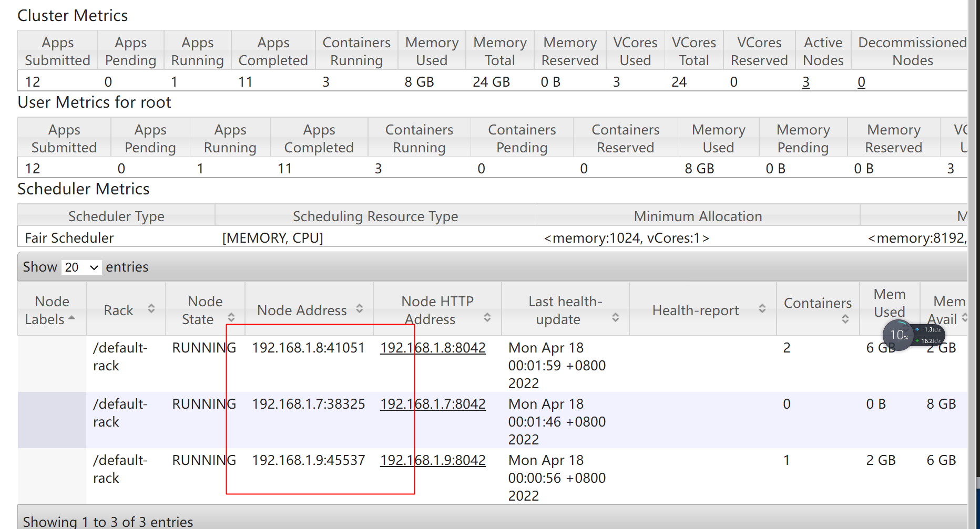Click the Scheduler Type column header
This screenshot has width=980, height=529.
[116, 216]
